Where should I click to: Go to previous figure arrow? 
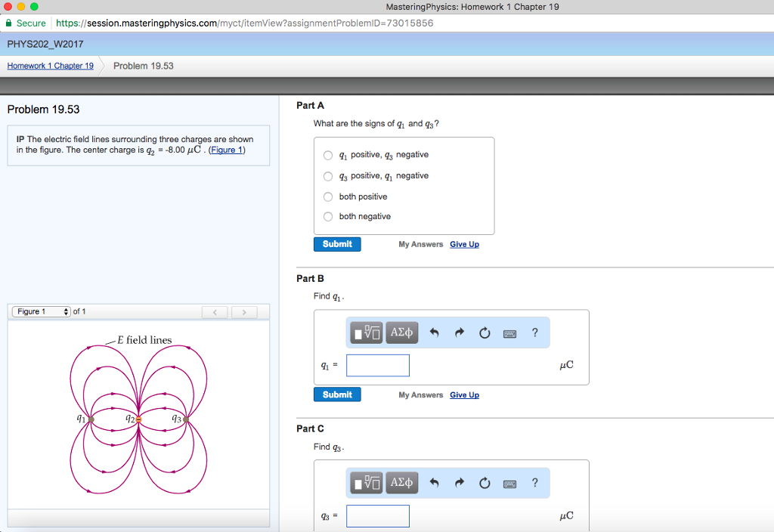215,312
